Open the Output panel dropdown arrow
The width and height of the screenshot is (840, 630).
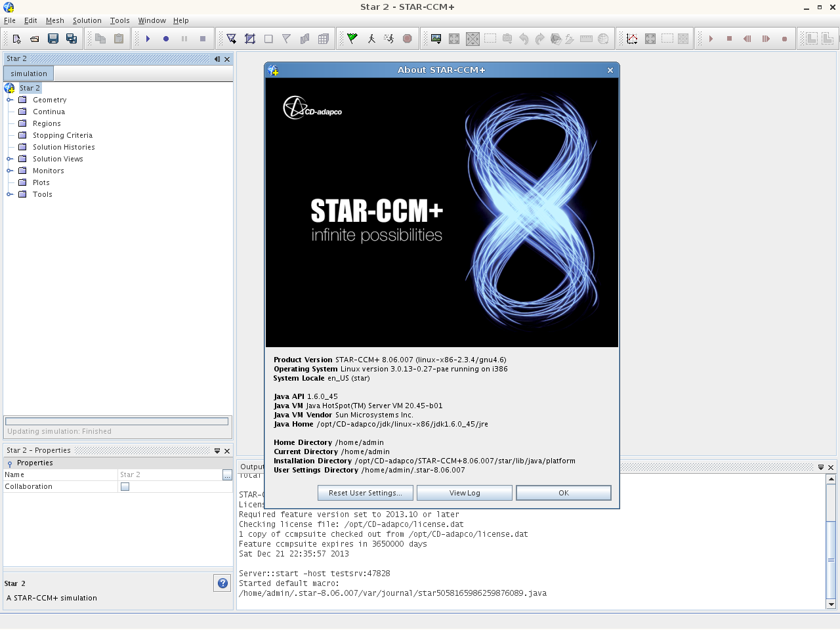821,467
